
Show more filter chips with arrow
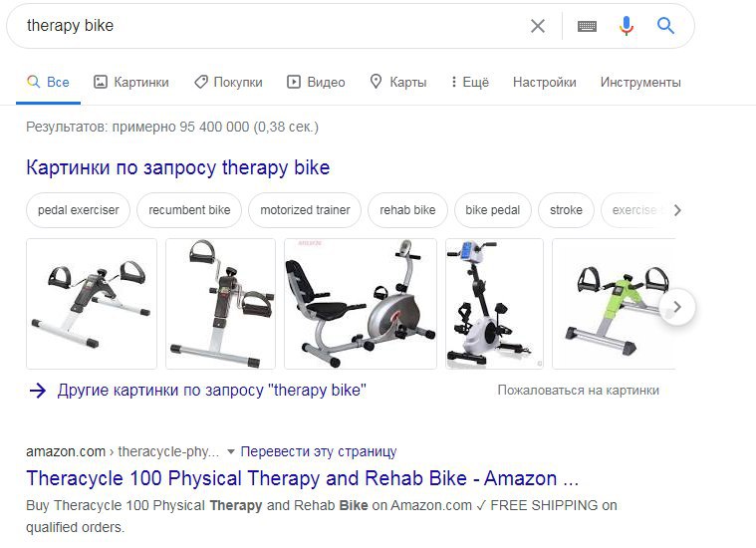[x=677, y=210]
